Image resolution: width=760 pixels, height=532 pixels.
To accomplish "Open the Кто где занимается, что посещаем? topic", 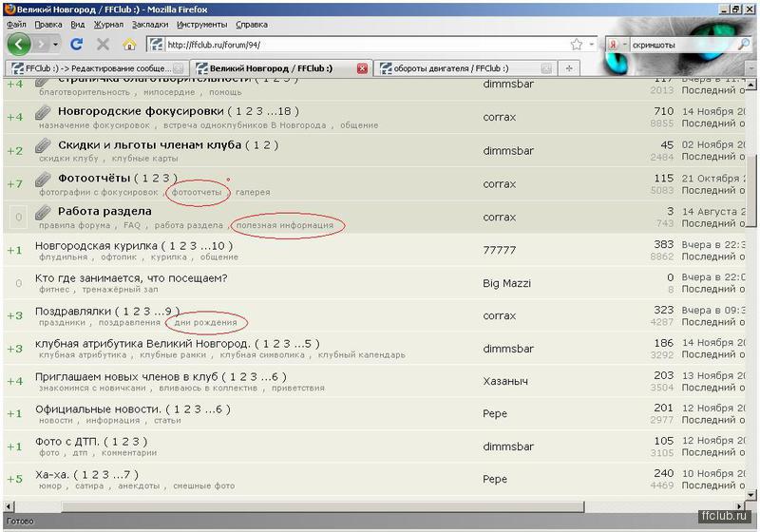I will (131, 278).
